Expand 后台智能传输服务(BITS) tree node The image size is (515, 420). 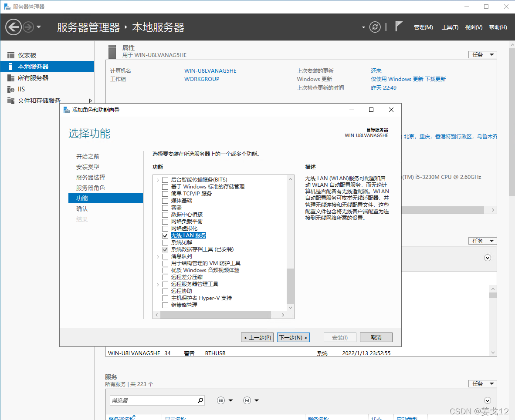point(158,179)
